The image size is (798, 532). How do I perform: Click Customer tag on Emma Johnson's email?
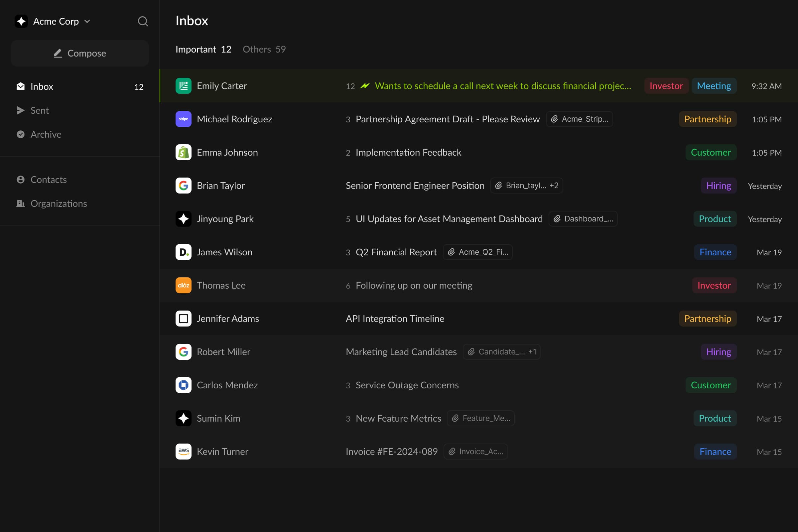pos(711,152)
